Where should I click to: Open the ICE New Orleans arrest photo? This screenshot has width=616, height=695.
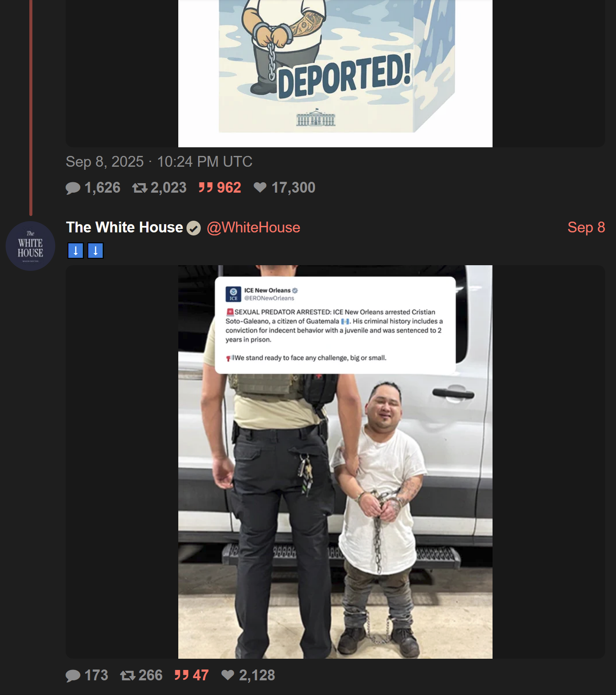[335, 462]
